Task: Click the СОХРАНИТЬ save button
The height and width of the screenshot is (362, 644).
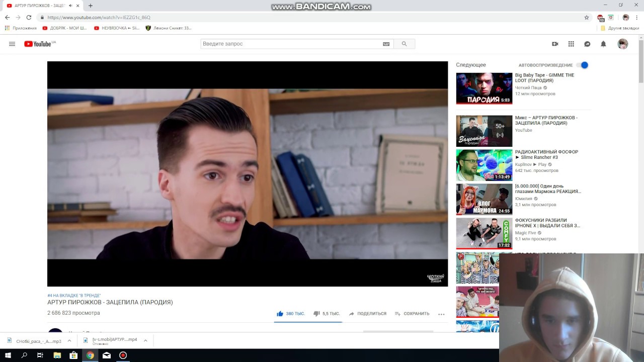Action: point(412,314)
